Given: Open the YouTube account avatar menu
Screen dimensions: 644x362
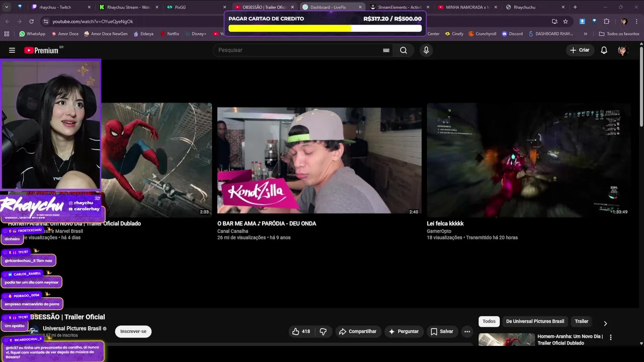Looking at the screenshot, I should 623,50.
